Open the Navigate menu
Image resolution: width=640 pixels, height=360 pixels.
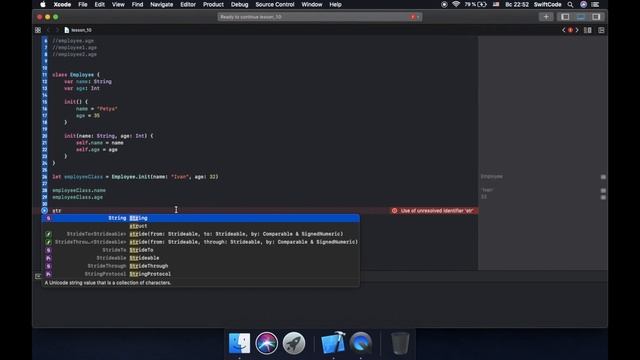point(162,4)
